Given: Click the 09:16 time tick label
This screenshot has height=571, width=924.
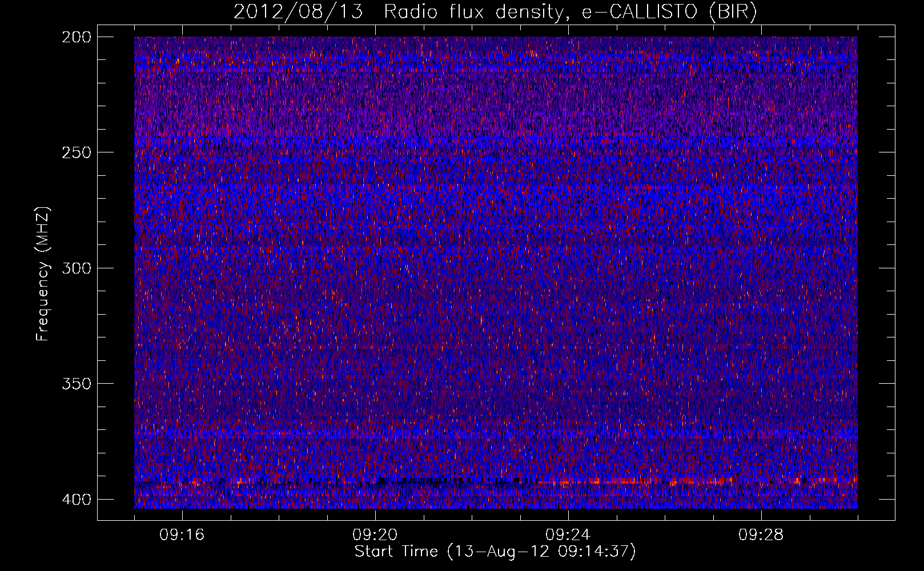Looking at the screenshot, I should [x=182, y=535].
